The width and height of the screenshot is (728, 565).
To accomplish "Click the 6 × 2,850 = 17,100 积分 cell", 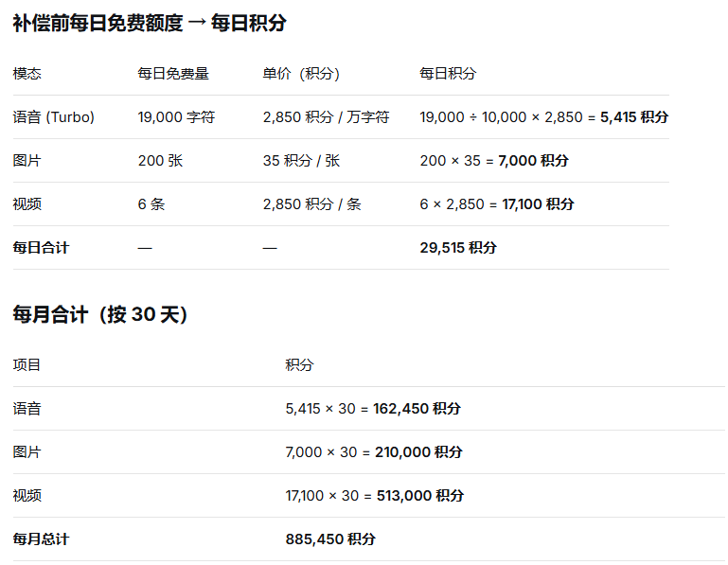I will pyautogui.click(x=497, y=204).
